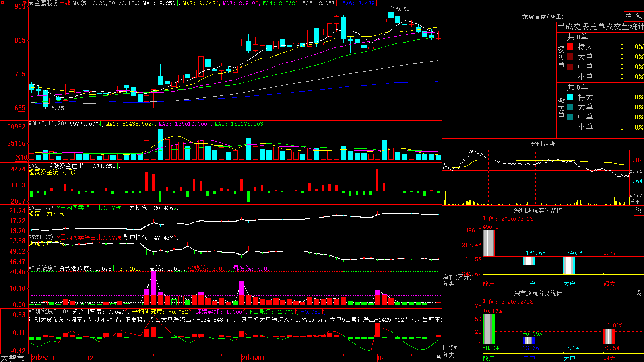Click the 02 month marker on timeline

point(381,358)
